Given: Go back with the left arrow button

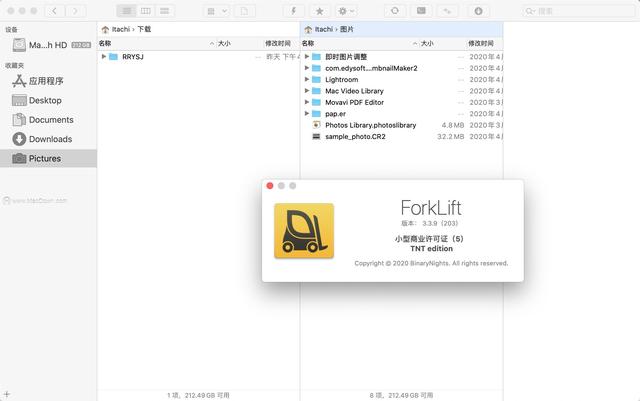Looking at the screenshot, I should click(x=55, y=11).
